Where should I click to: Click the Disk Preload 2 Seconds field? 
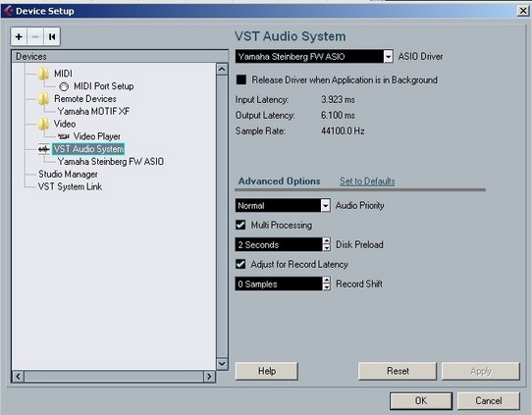(279, 244)
